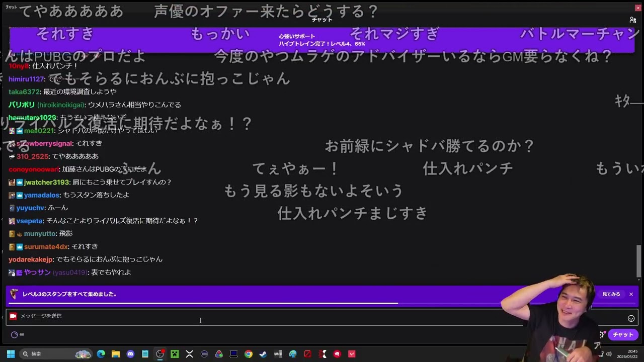Open Microsoft Edge from taskbar
644x362 pixels.
pyautogui.click(x=101, y=354)
